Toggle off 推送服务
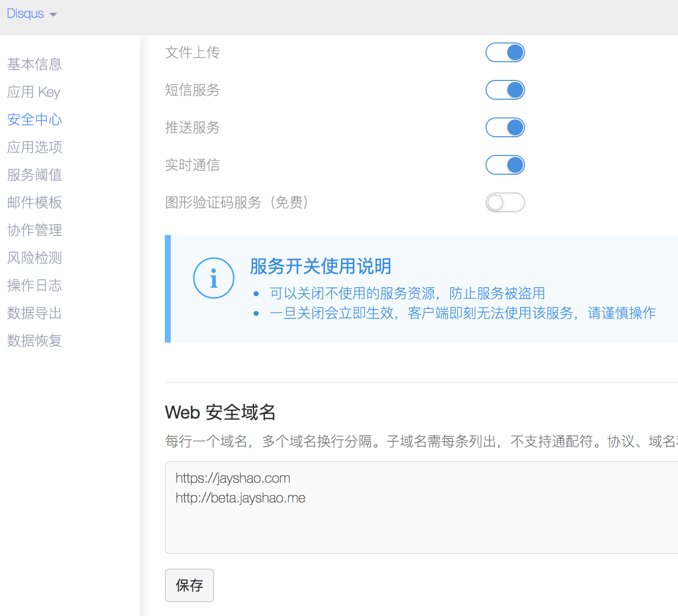 point(505,127)
